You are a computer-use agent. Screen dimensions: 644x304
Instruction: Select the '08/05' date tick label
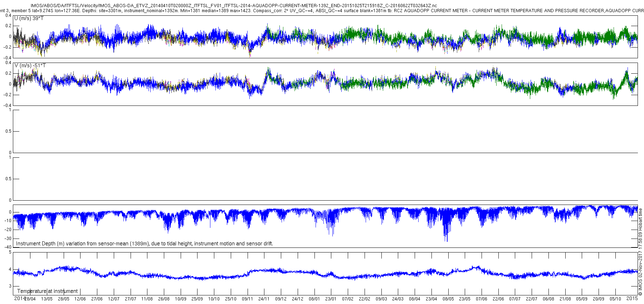tap(448, 299)
